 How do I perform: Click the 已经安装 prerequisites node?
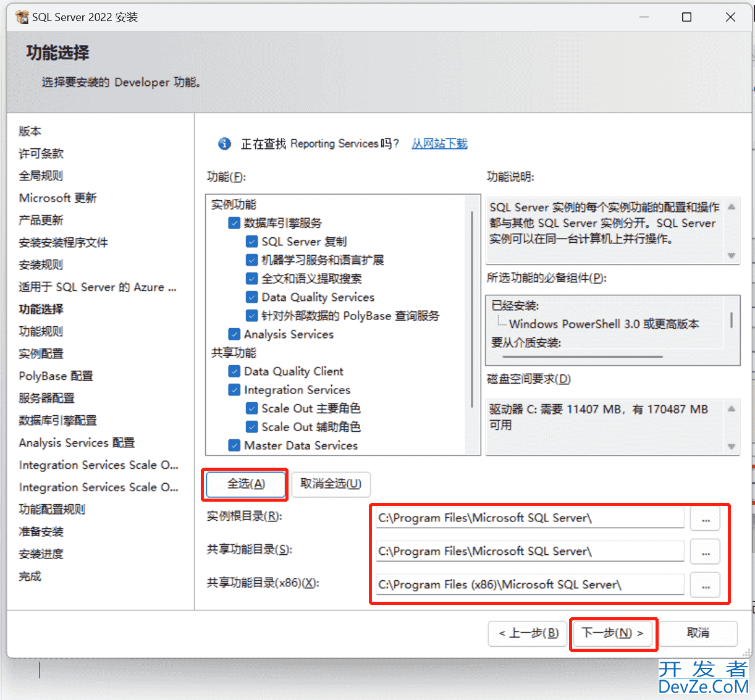tap(515, 305)
